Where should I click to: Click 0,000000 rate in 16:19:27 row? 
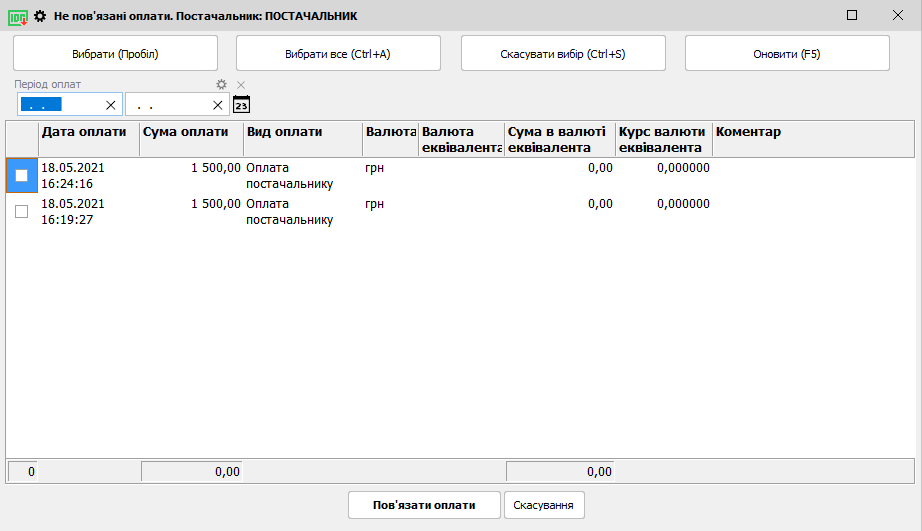point(683,203)
